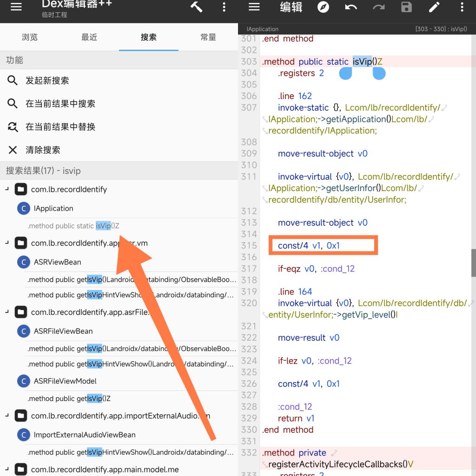Clear search results with 清除搜索
The width and height of the screenshot is (476, 476).
tap(43, 150)
